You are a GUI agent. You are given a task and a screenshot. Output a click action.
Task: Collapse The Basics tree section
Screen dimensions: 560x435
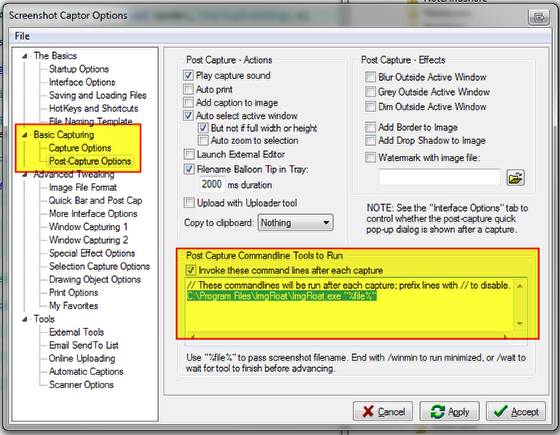pyautogui.click(x=24, y=56)
